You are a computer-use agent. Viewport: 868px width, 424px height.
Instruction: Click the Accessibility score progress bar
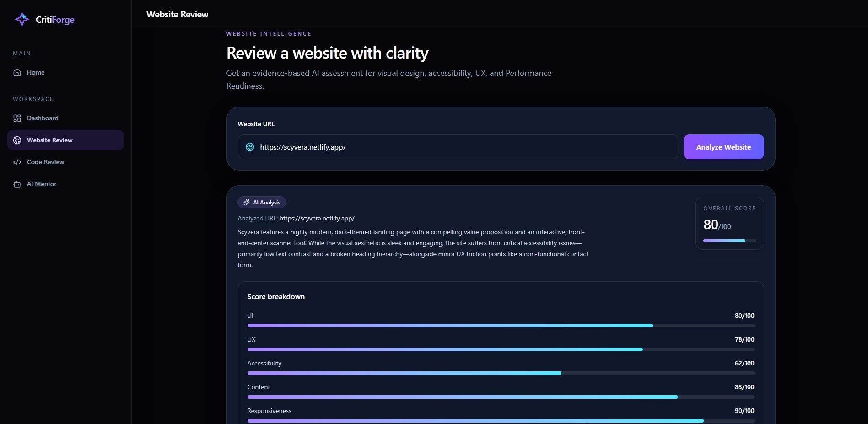click(x=501, y=373)
